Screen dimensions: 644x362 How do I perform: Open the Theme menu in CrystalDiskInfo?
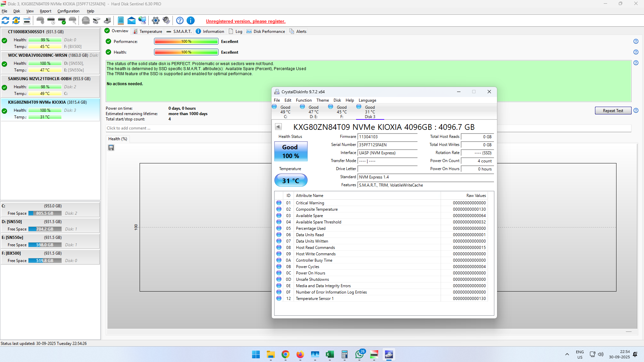coord(323,100)
